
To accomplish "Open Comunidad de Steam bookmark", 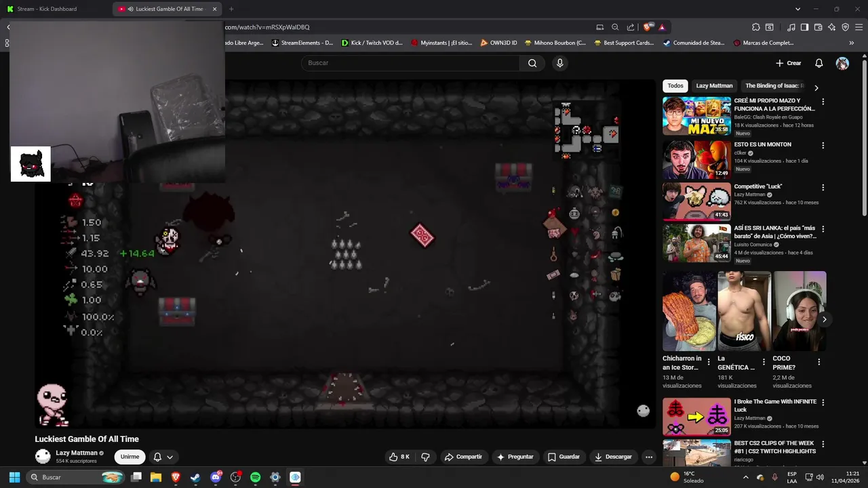I will pyautogui.click(x=694, y=43).
